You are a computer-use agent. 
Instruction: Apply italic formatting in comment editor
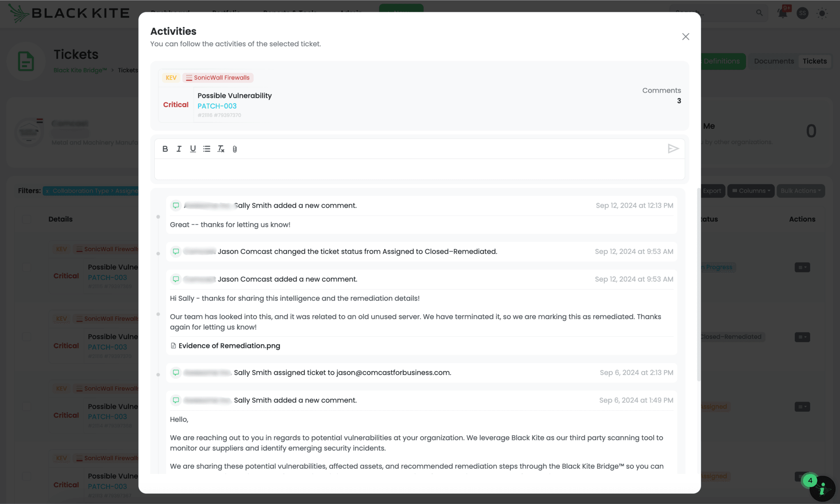179,149
